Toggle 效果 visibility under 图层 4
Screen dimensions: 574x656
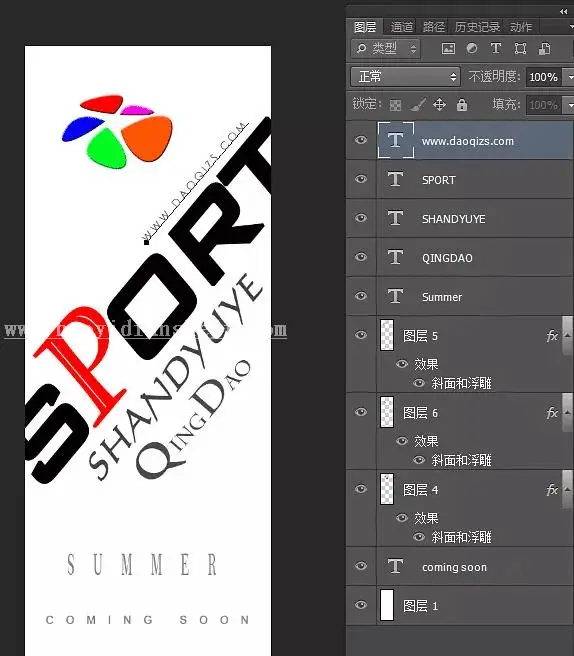tap(402, 518)
